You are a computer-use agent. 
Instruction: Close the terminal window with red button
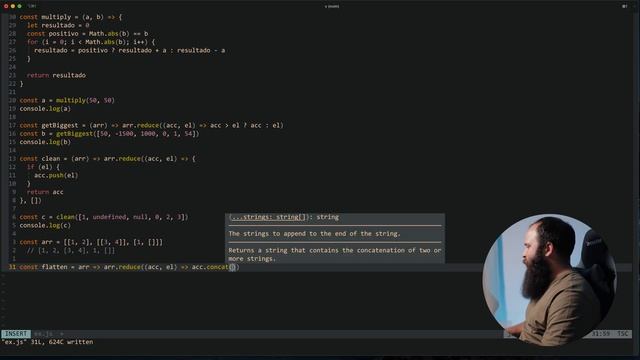(6, 6)
